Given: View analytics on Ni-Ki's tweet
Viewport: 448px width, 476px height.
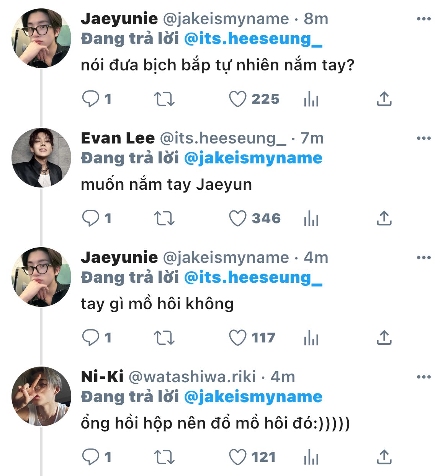Looking at the screenshot, I should 311,457.
